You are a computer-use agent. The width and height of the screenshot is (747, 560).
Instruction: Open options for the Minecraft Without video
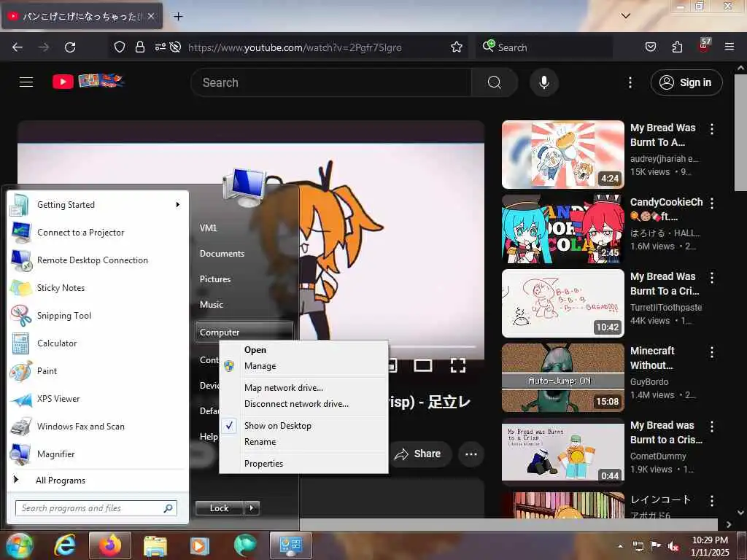[712, 352]
